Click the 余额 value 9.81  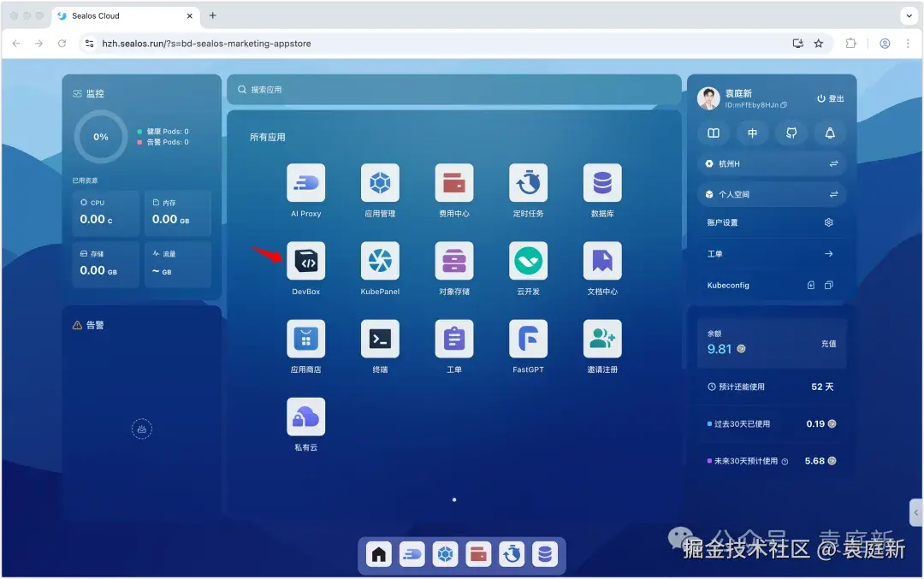(720, 349)
